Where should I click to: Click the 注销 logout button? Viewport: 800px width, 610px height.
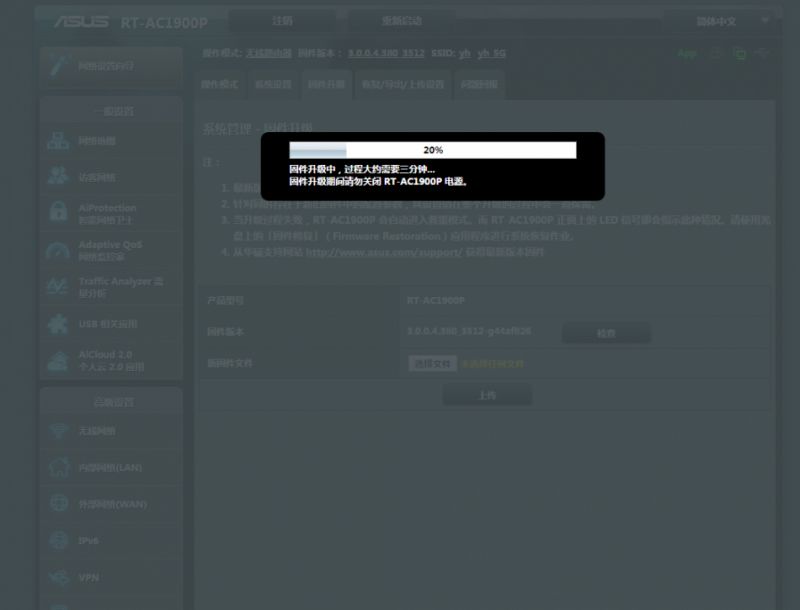(283, 21)
